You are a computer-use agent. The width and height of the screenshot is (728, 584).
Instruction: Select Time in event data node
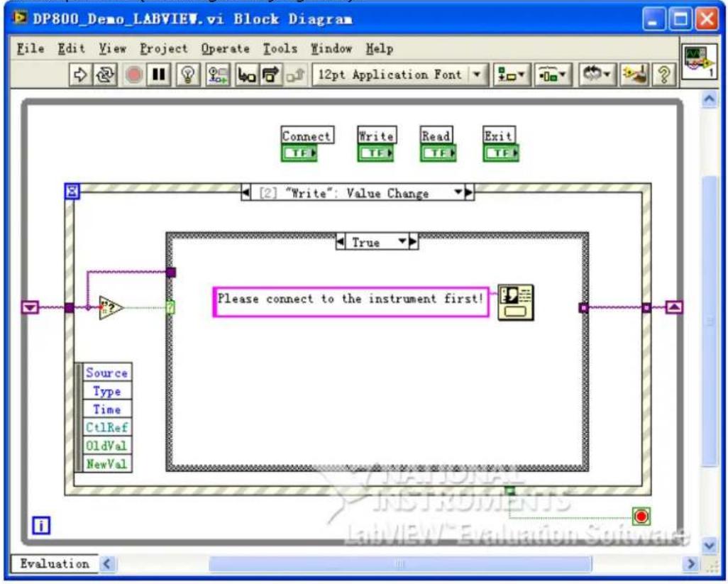[106, 409]
